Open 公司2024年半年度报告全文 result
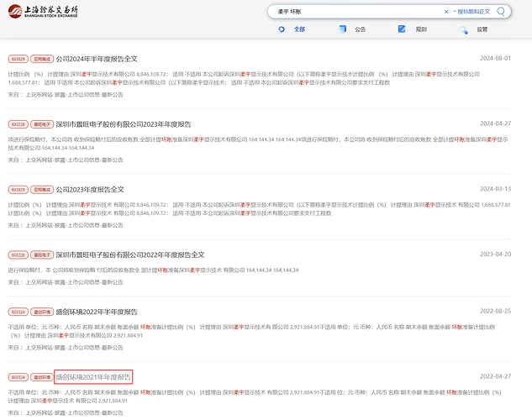Screen dimensions: 532x420 pyautogui.click(x=97, y=59)
